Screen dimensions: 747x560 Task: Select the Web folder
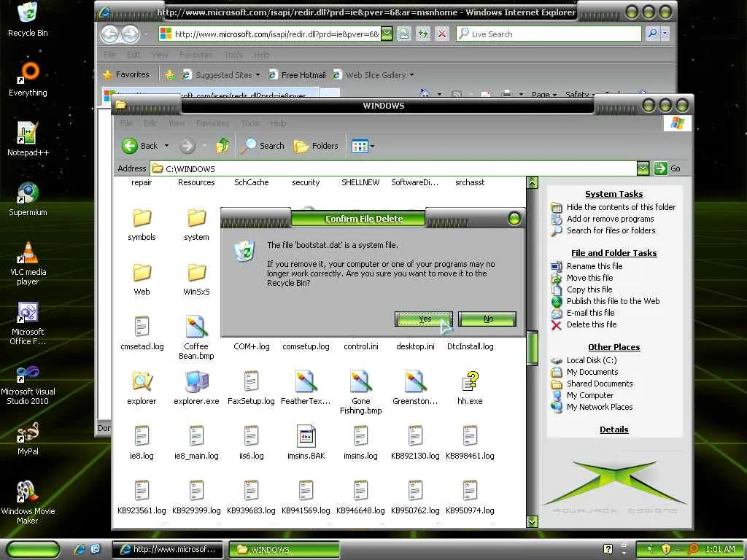142,279
